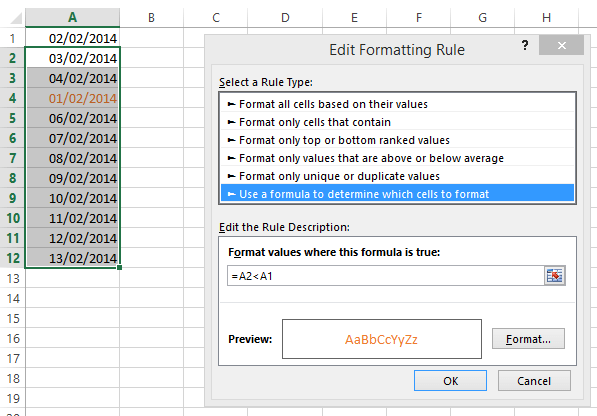This screenshot has width=597, height=416.
Task: Open help for Edit Formatting Rule
Action: pyautogui.click(x=525, y=46)
